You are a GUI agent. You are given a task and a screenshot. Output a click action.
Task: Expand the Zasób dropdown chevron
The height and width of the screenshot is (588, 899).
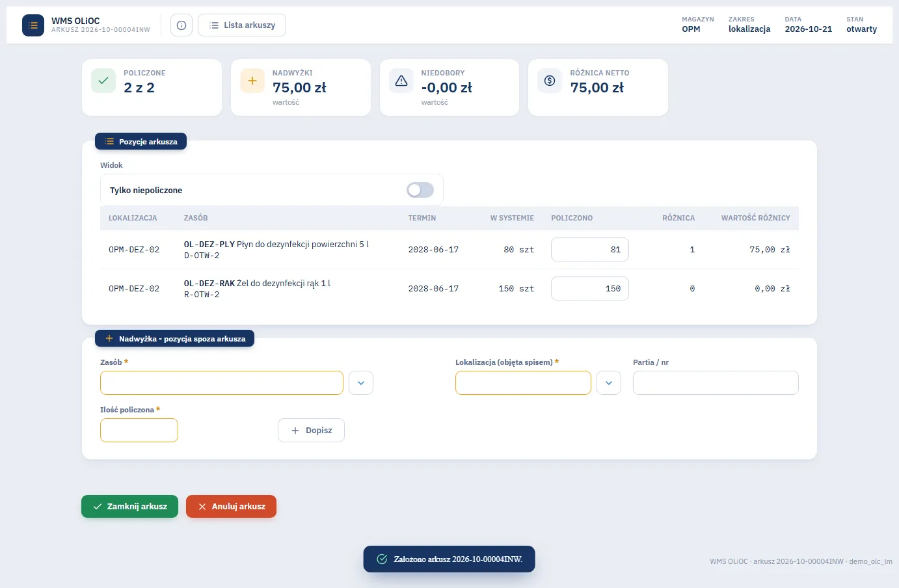click(361, 383)
